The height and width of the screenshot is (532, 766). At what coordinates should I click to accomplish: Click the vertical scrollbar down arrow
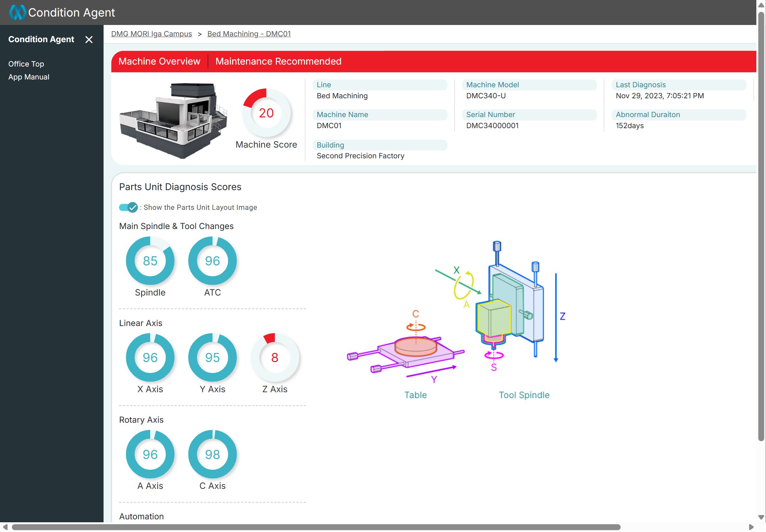click(761, 517)
